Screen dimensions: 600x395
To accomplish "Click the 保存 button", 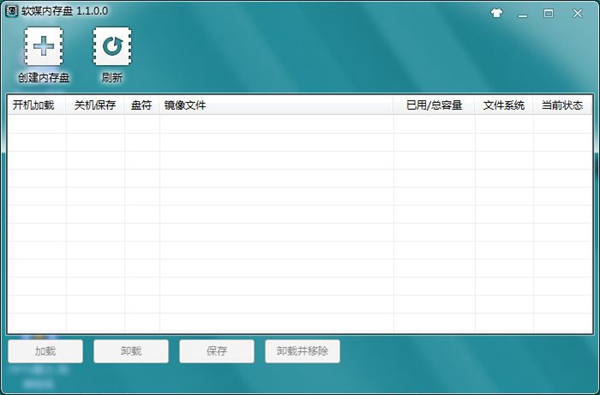I will coord(217,351).
